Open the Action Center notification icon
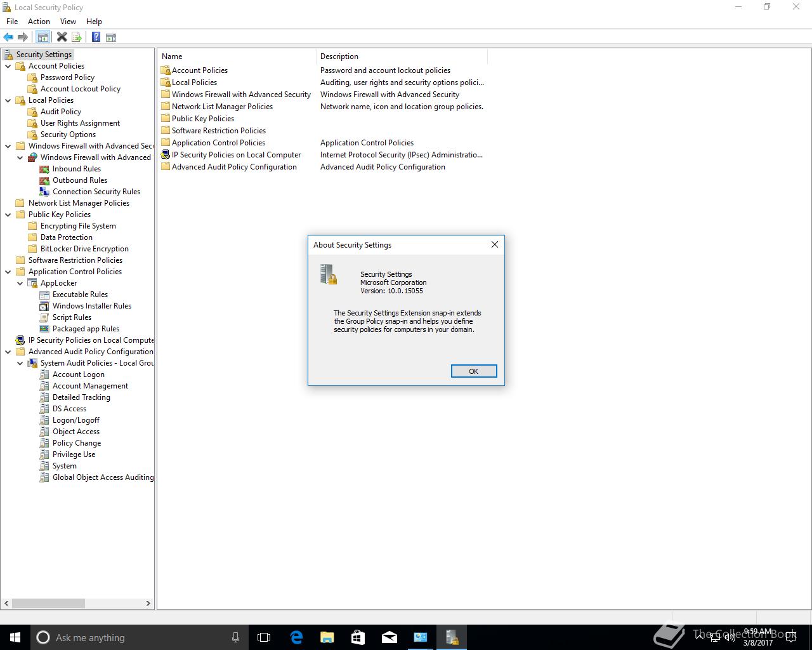Viewport: 812px width, 650px height. (791, 637)
